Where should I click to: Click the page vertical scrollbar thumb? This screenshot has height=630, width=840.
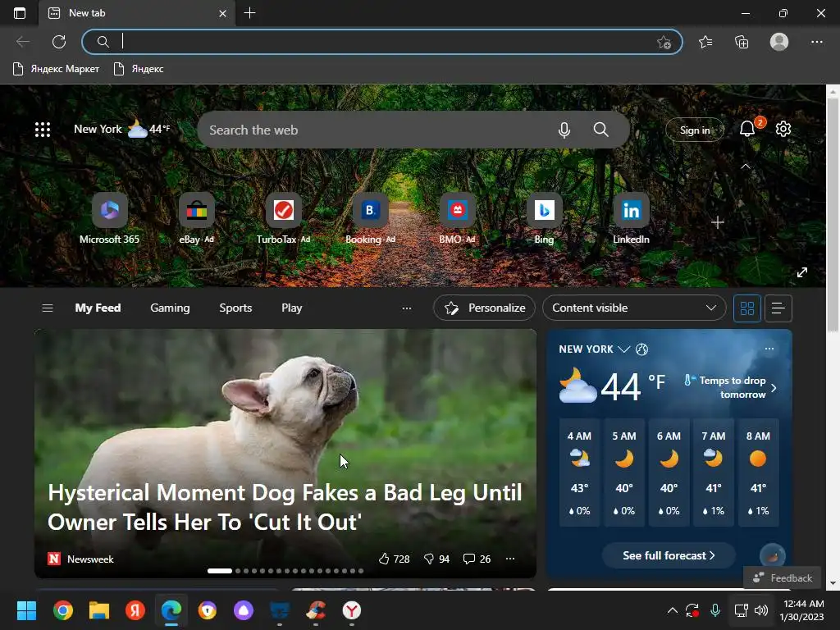833,214
